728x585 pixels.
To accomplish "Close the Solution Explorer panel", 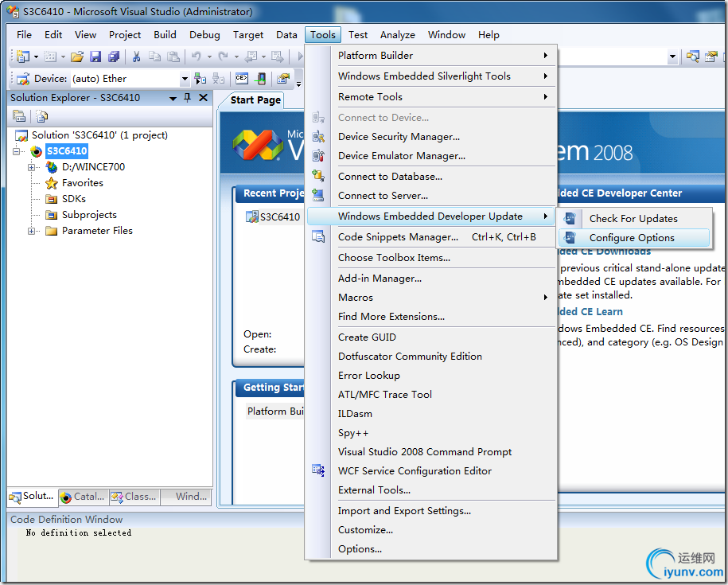I will coord(203,97).
